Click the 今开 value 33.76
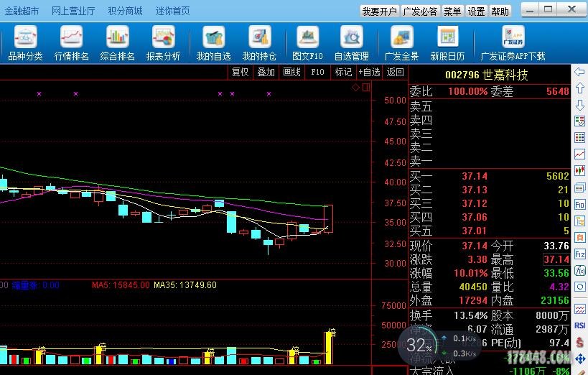 tap(556, 246)
